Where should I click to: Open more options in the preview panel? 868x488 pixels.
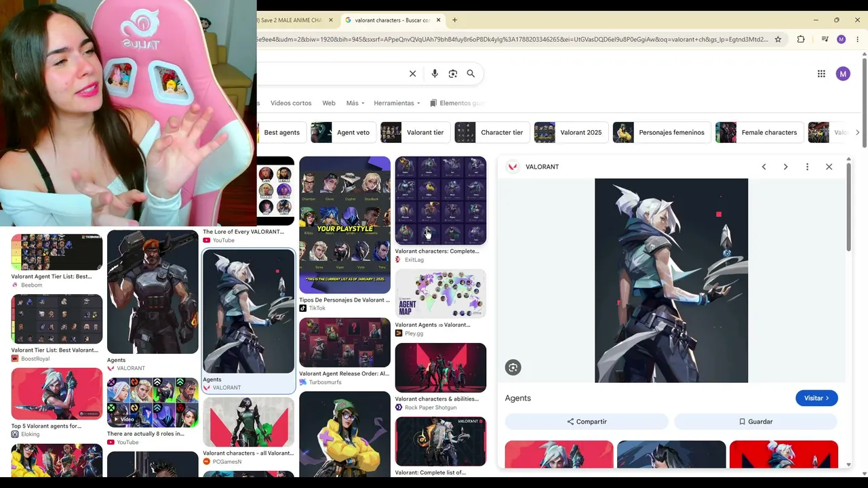tap(807, 167)
